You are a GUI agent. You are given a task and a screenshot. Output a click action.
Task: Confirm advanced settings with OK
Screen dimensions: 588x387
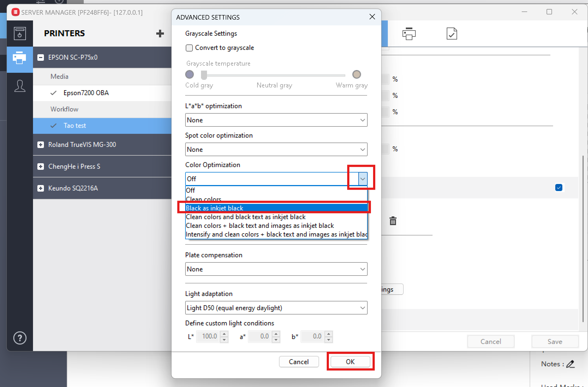pyautogui.click(x=350, y=362)
